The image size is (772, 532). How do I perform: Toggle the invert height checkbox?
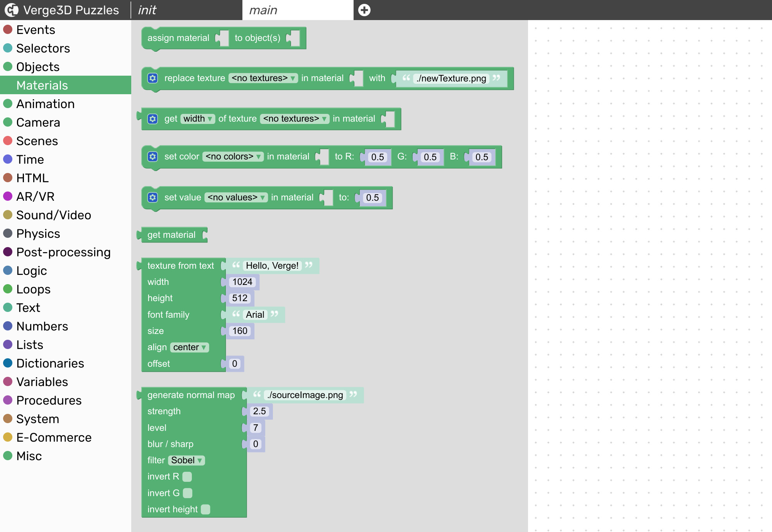pyautogui.click(x=206, y=510)
